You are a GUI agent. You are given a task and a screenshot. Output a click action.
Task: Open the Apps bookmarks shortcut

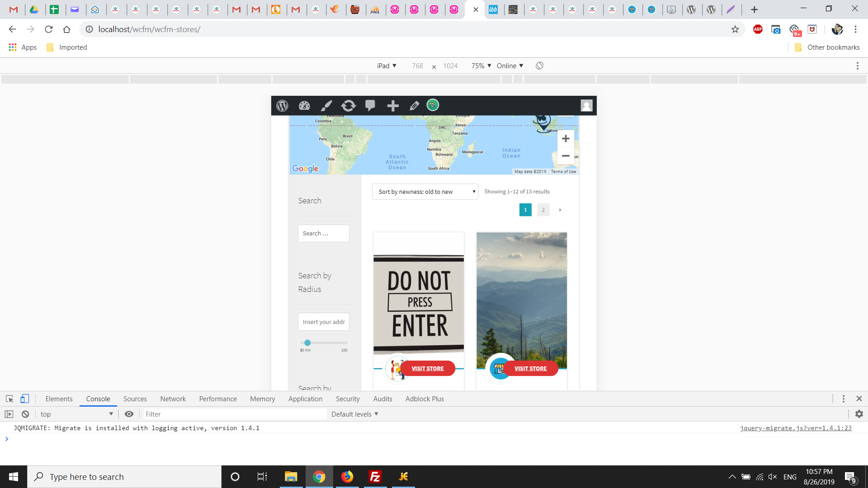coord(23,47)
